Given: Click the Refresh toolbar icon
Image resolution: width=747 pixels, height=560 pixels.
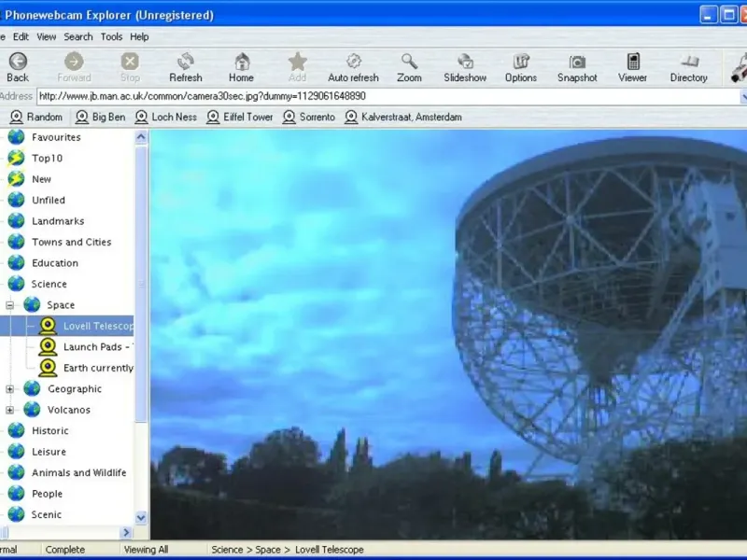Looking at the screenshot, I should (185, 62).
